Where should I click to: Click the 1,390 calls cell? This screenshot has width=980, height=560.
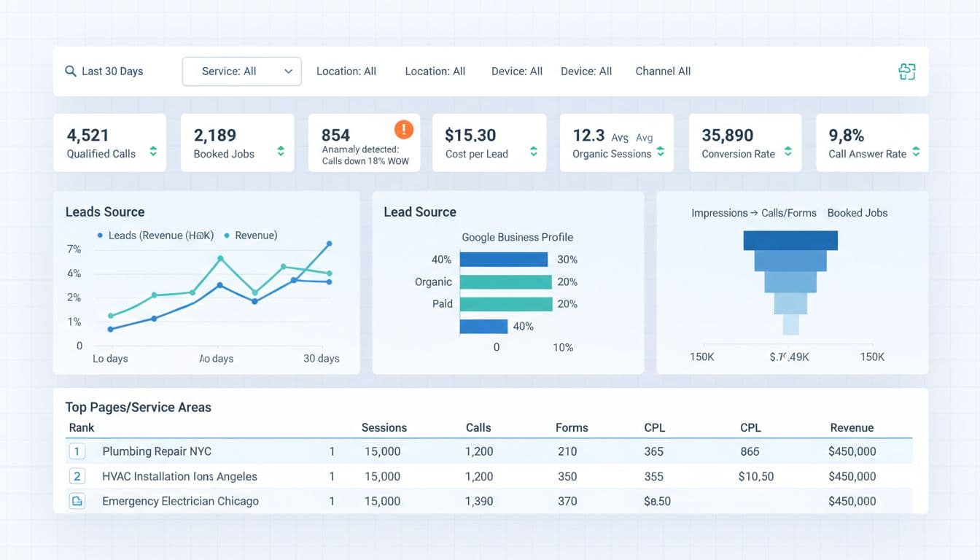[479, 501]
